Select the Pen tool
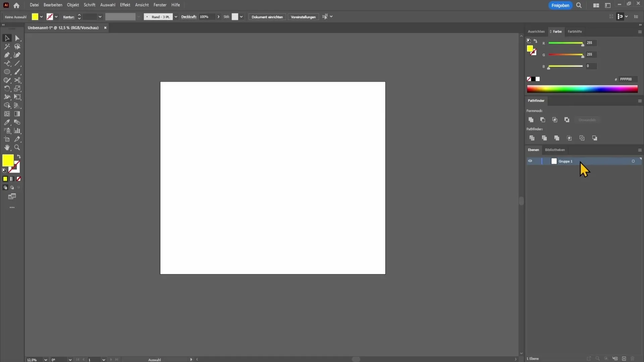 (x=7, y=55)
